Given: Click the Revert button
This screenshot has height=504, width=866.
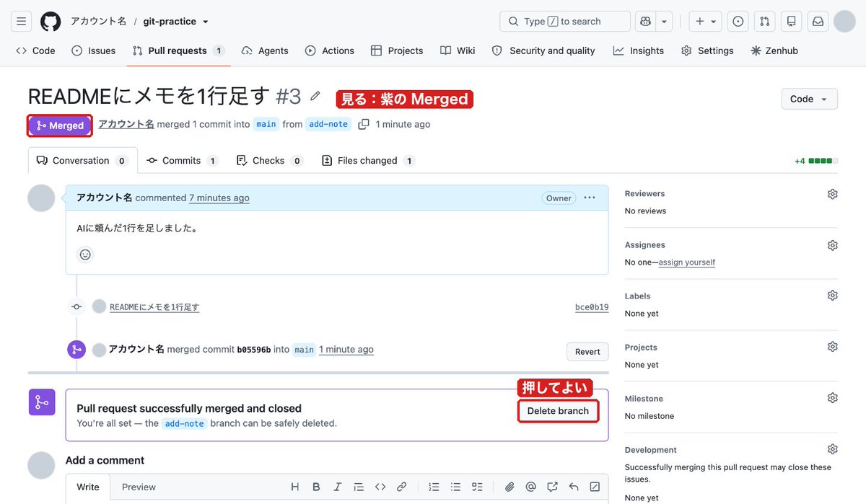Looking at the screenshot, I should [x=587, y=352].
